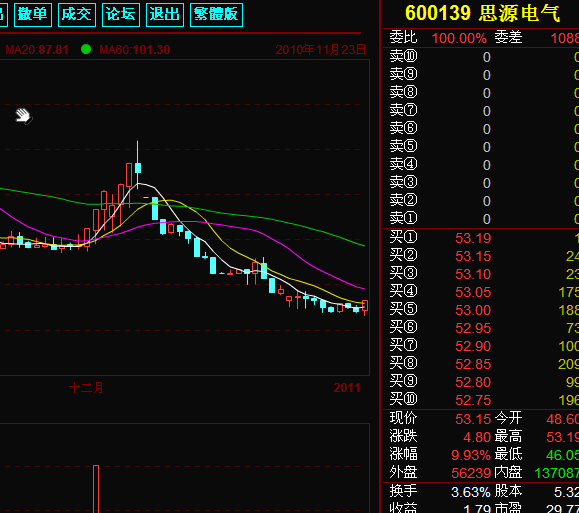Screen dimensions: 579x513
Task: Select the MA60:101.30 indicator label
Action: [x=134, y=49]
